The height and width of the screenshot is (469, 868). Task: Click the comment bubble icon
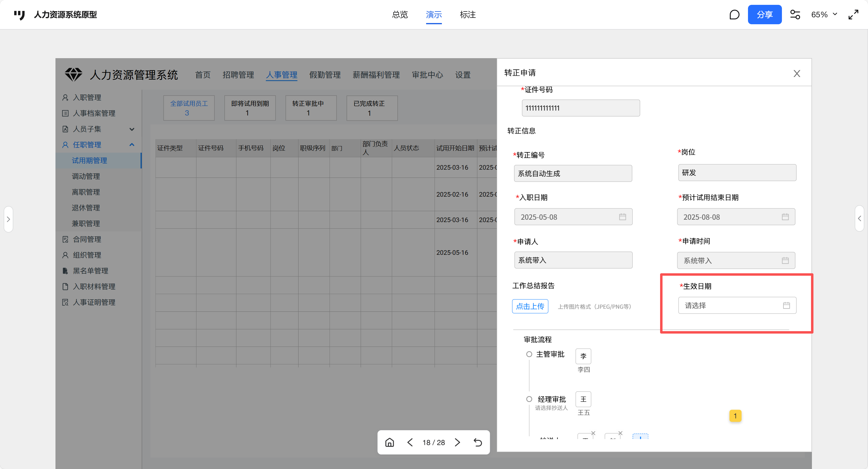pyautogui.click(x=734, y=15)
